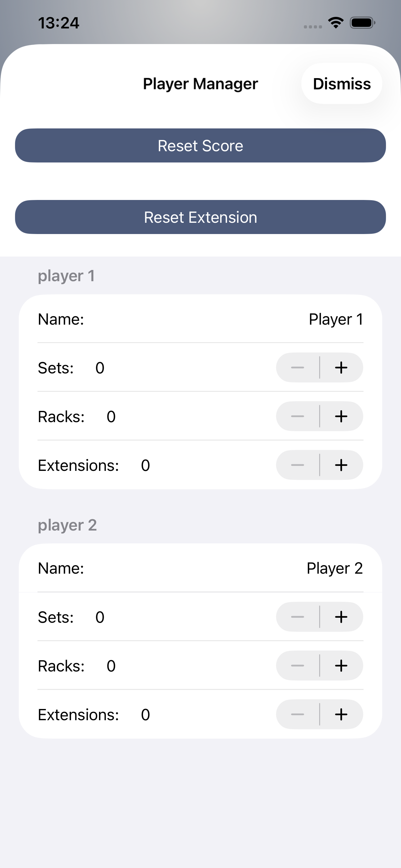Image resolution: width=401 pixels, height=868 pixels.
Task: Edit the Player 2 name field
Action: point(334,568)
